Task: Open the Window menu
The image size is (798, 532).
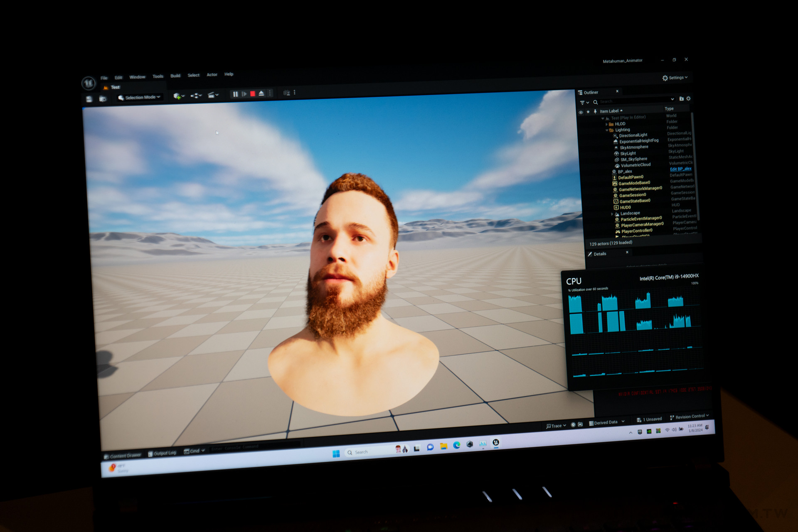Action: (137, 77)
